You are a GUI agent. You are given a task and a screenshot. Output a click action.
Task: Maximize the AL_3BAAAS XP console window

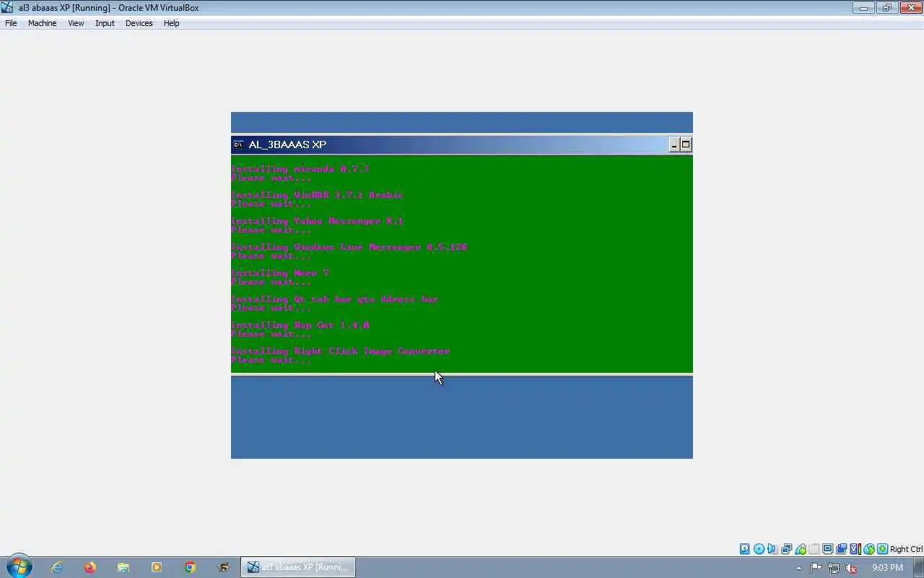click(686, 144)
